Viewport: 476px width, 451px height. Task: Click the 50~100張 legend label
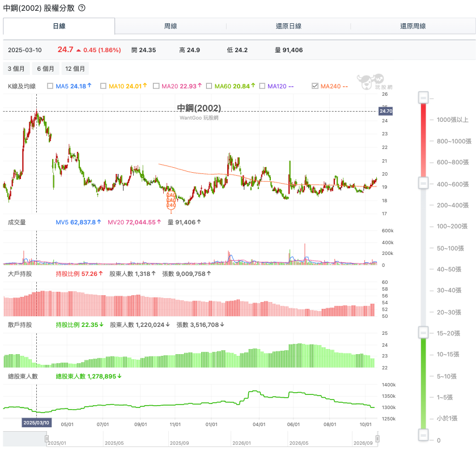point(450,249)
